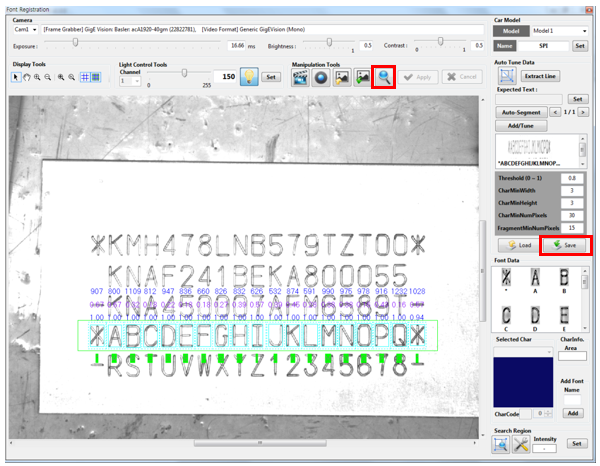Click the Extract Line button
The width and height of the screenshot is (600, 466).
[541, 76]
